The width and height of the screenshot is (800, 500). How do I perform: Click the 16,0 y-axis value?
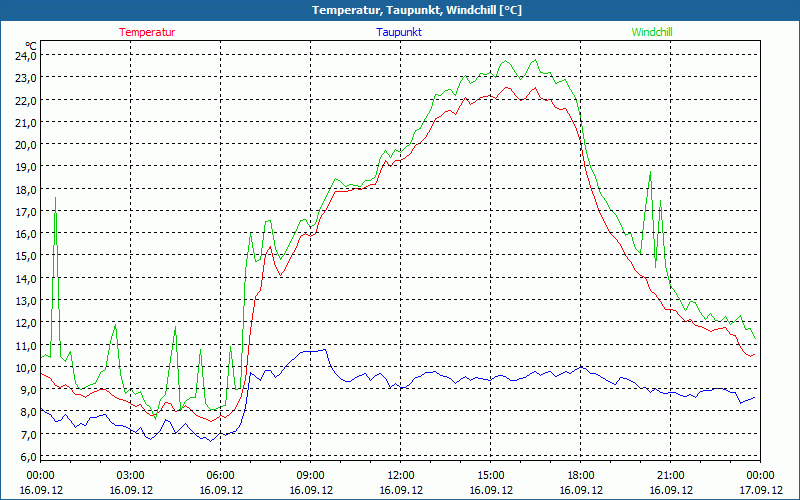[x=26, y=234]
